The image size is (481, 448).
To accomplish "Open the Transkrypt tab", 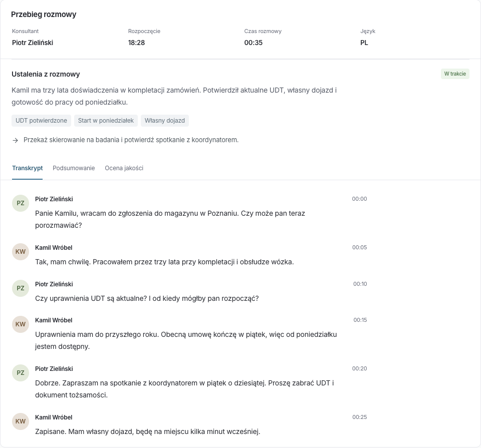I will click(27, 168).
